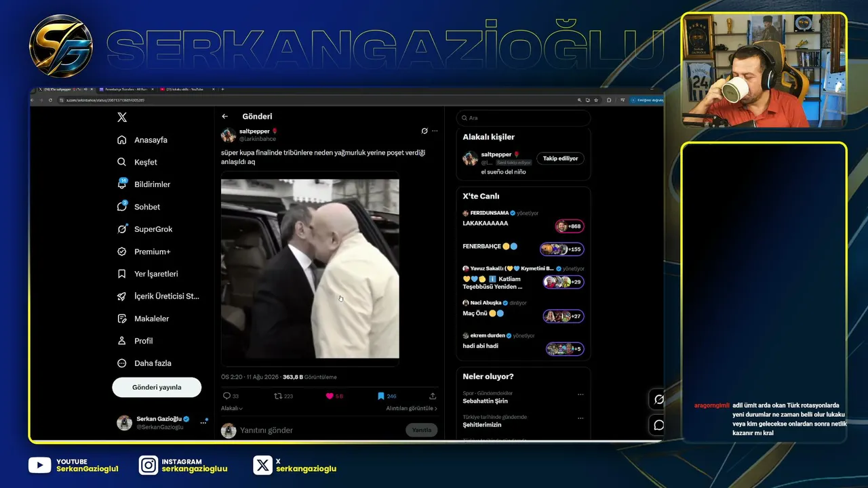Toggle the Takip ediliyor follow button

(560, 158)
